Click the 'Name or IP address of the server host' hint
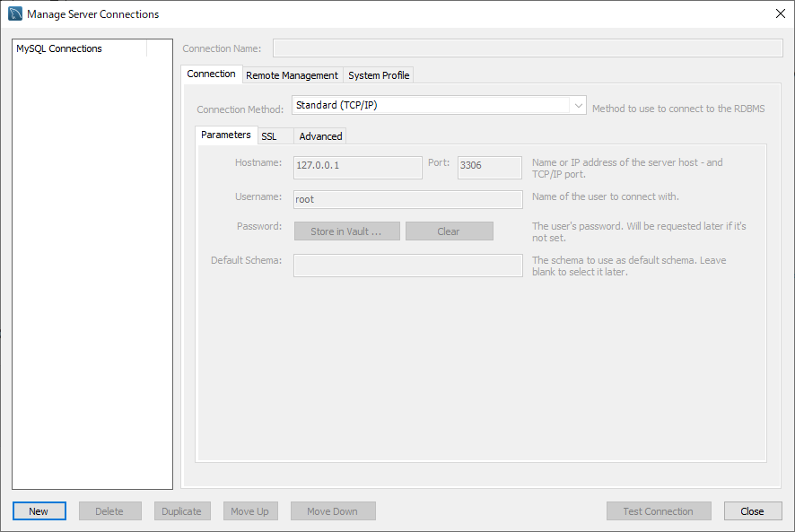The image size is (795, 532). pos(627,168)
